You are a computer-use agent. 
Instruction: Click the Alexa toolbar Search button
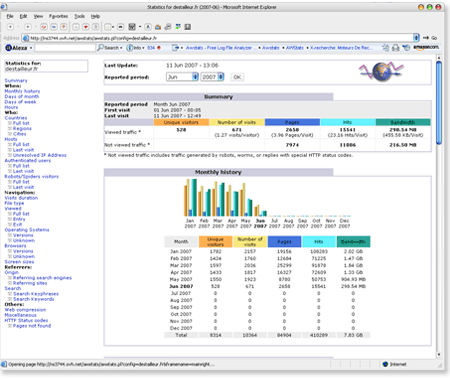[x=108, y=48]
